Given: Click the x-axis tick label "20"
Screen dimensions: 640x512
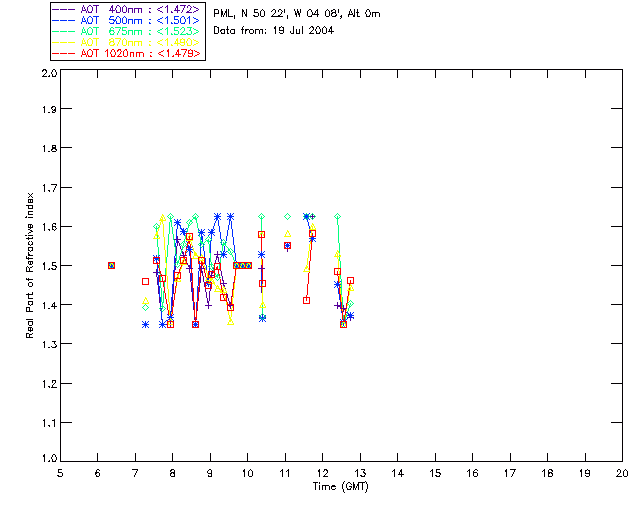Looking at the screenshot, I should [622, 473].
